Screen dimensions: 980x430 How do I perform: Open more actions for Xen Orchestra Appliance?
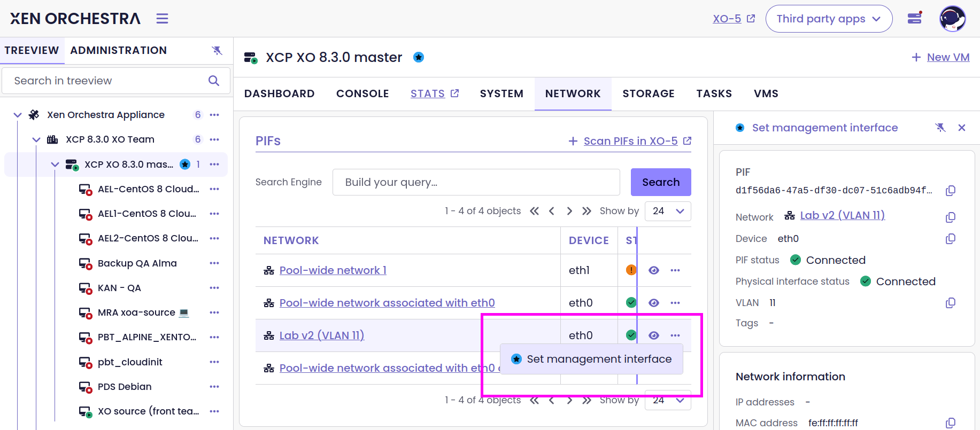[214, 115]
